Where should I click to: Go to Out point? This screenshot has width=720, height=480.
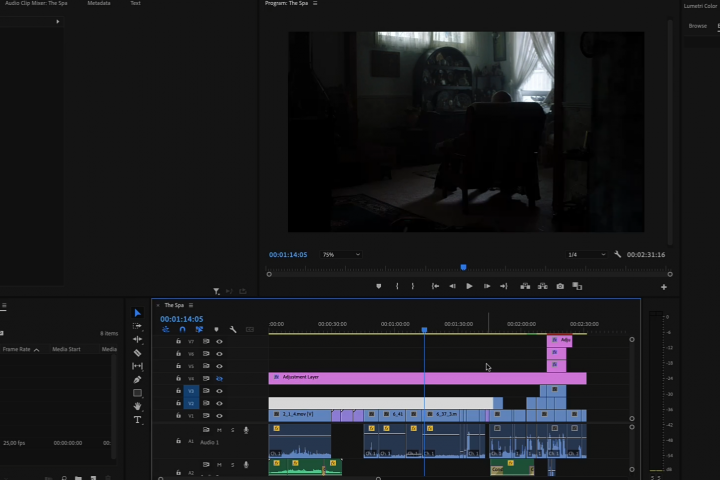504,286
